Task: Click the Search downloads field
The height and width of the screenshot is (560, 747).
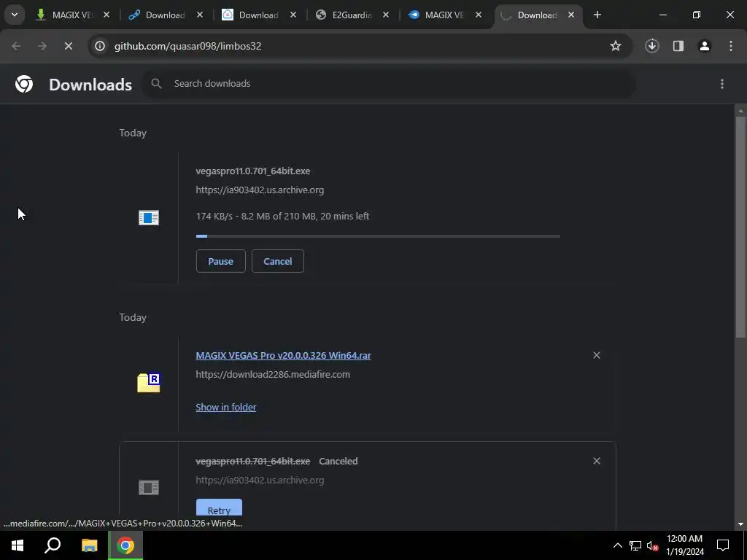Action: pos(390,84)
